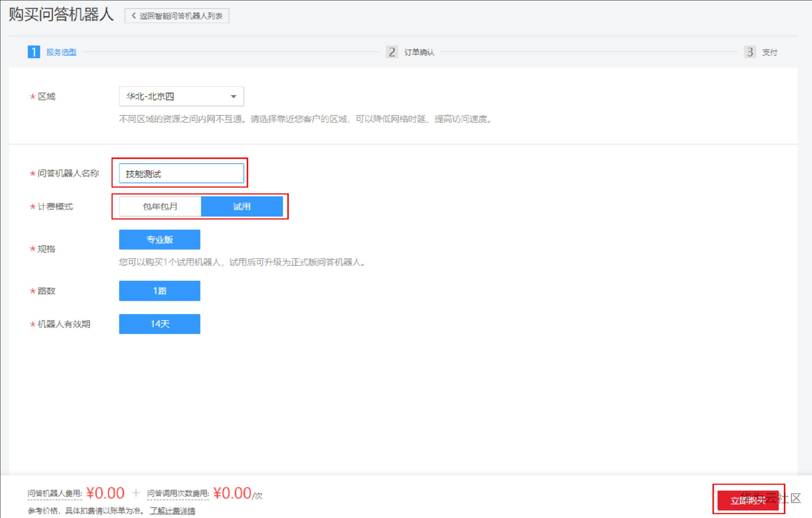Choose the 14天 validity period
This screenshot has height=518, width=812.
tap(159, 324)
